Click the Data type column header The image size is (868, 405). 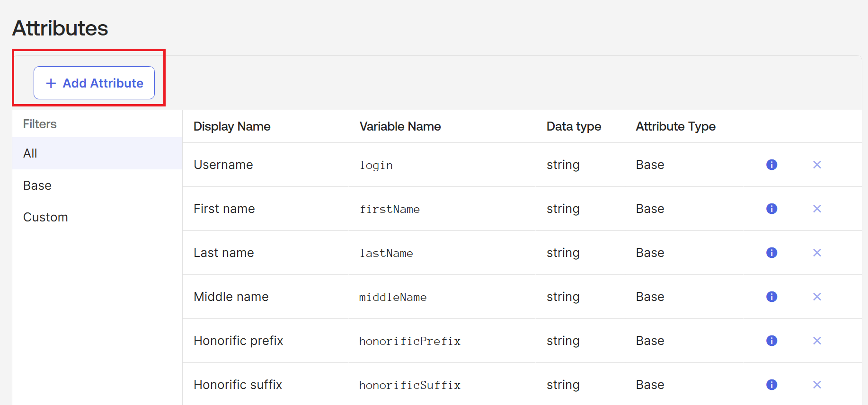pyautogui.click(x=574, y=126)
